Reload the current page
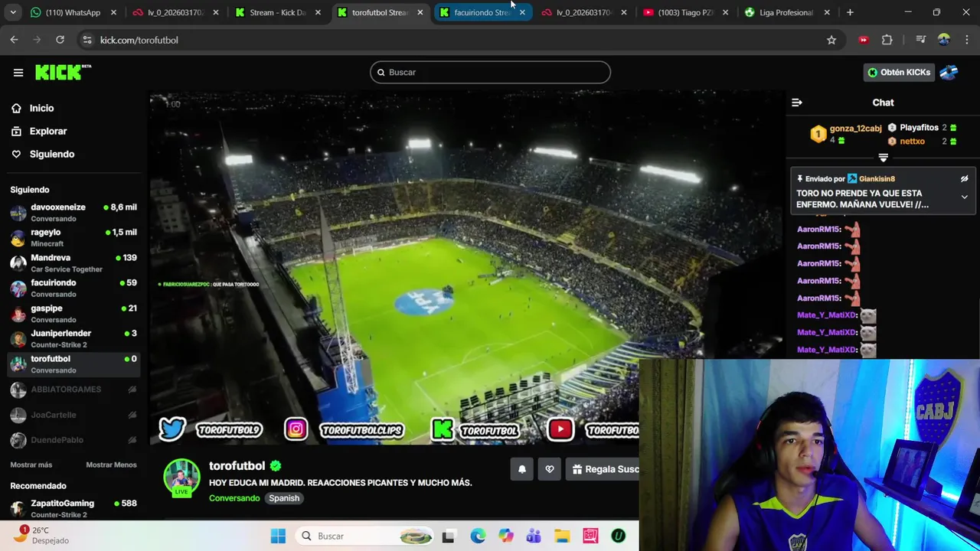980x551 pixels. pyautogui.click(x=60, y=40)
